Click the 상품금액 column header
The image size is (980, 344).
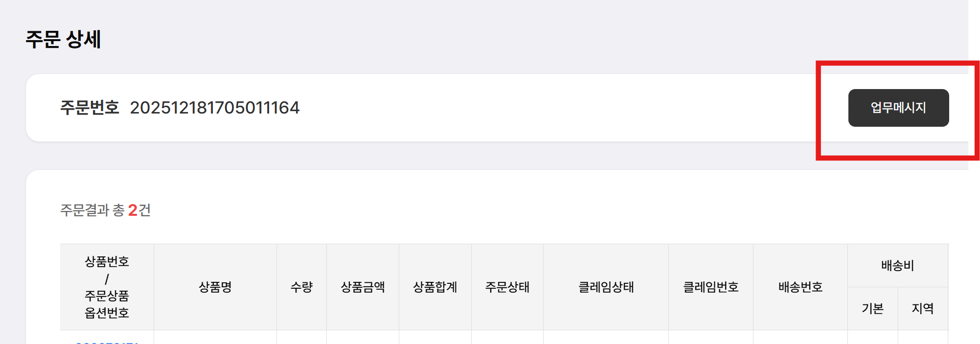[363, 287]
